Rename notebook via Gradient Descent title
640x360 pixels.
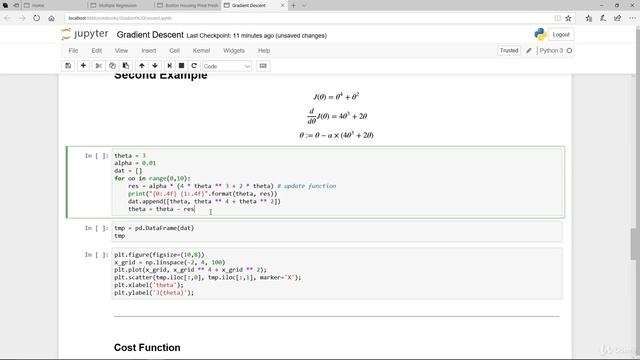[150, 35]
